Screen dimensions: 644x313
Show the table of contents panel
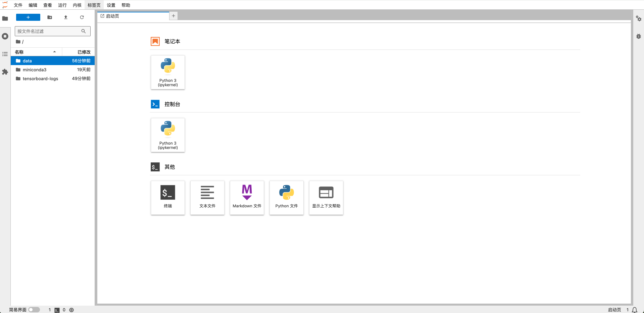pos(5,54)
